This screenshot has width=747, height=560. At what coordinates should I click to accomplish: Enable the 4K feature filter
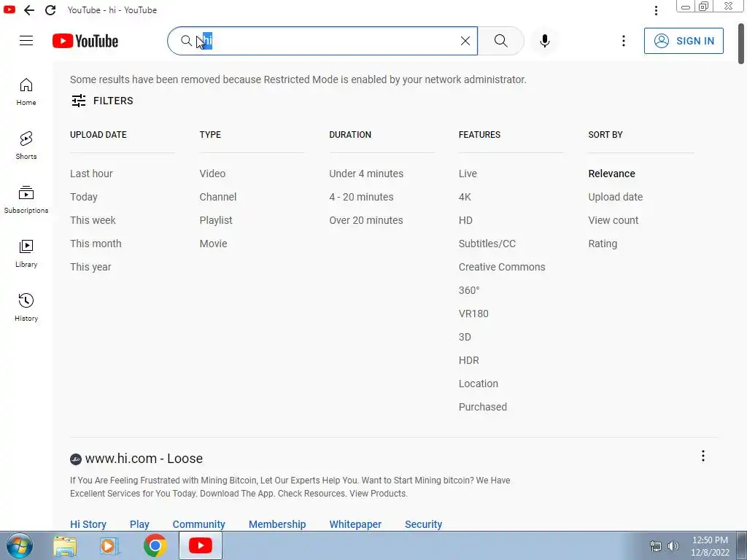(465, 197)
